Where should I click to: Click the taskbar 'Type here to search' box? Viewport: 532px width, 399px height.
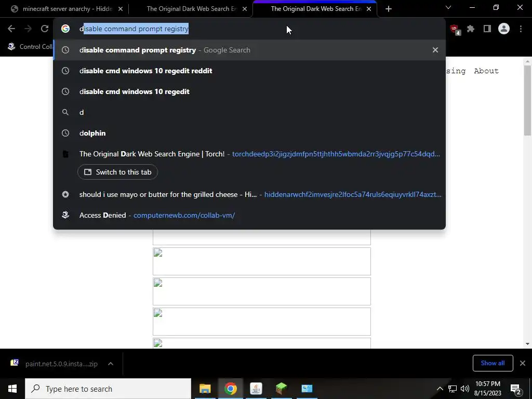tap(108, 389)
